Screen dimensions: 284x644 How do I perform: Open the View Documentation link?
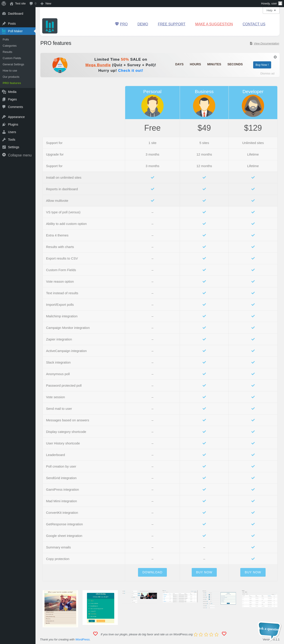[266, 44]
